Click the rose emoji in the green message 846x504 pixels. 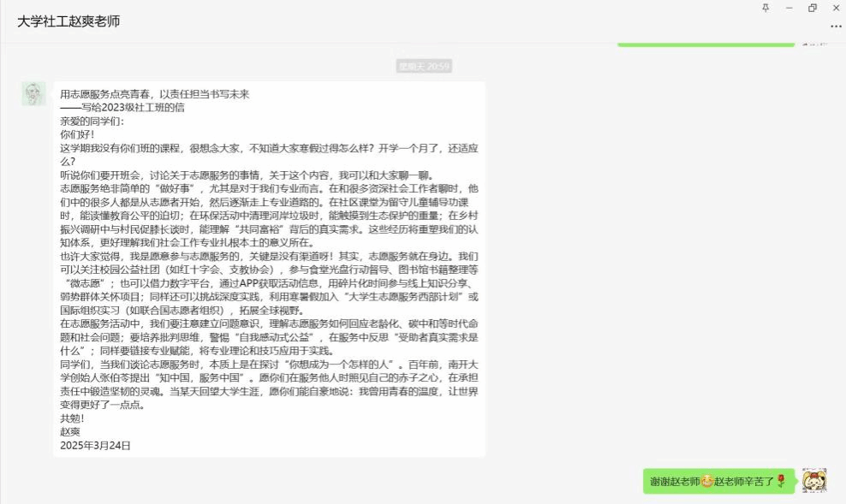click(780, 482)
